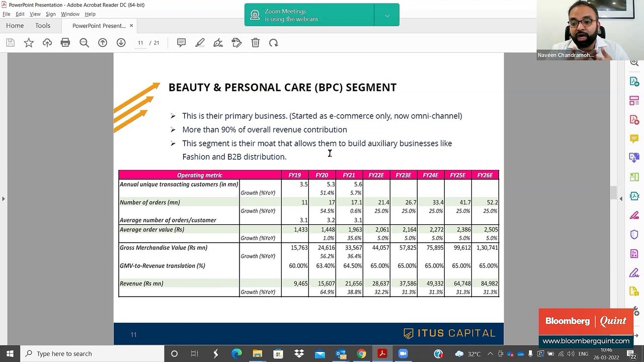Select the highlighter pen tool
This screenshot has width=644, height=362.
pyautogui.click(x=200, y=43)
